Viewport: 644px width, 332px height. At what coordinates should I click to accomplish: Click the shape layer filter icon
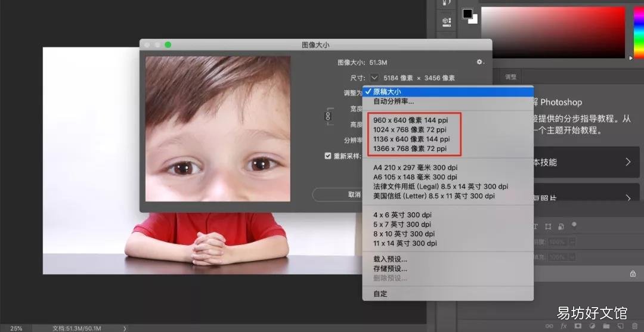click(x=548, y=226)
